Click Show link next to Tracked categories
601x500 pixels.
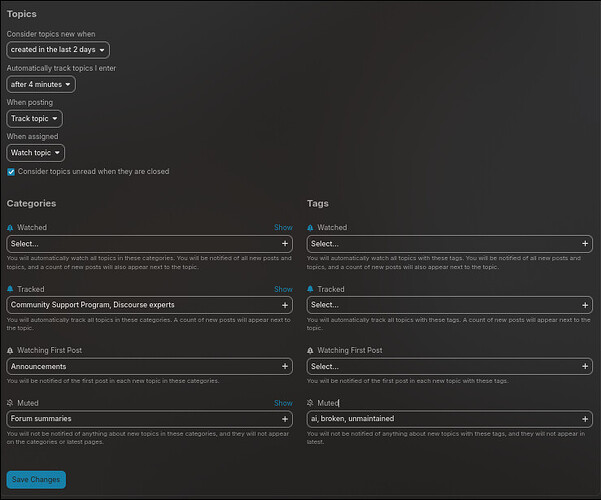283,289
